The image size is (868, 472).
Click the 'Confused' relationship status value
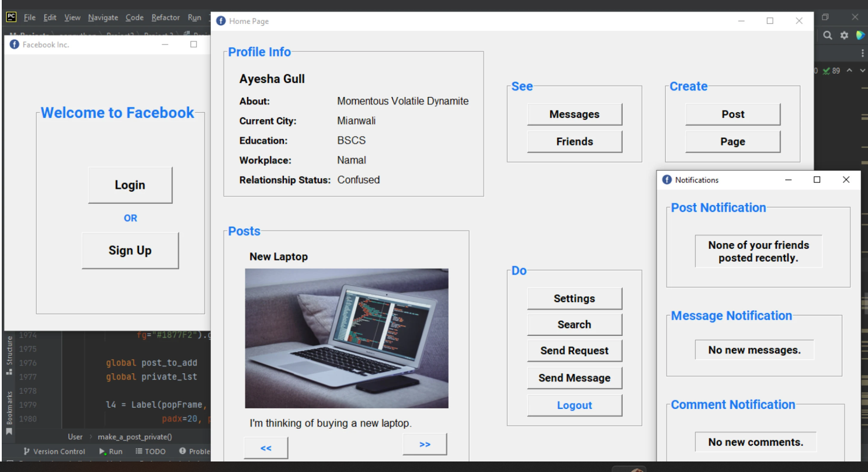[359, 180]
